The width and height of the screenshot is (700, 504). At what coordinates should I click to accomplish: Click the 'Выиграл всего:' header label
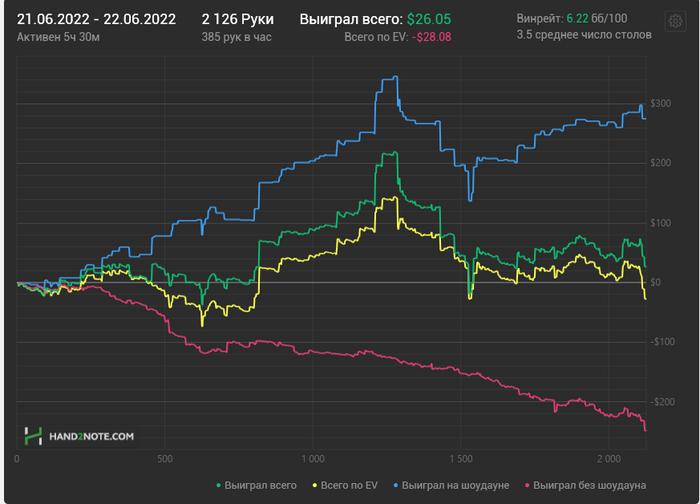pos(351,19)
